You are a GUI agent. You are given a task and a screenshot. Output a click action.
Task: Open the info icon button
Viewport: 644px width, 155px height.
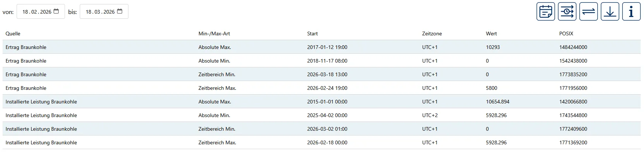click(631, 11)
